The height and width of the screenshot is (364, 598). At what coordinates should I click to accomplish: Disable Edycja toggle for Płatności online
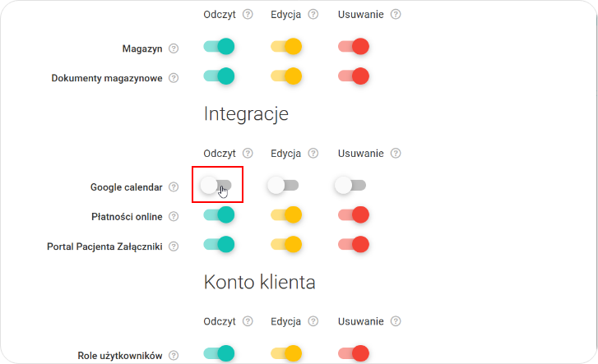coord(286,214)
